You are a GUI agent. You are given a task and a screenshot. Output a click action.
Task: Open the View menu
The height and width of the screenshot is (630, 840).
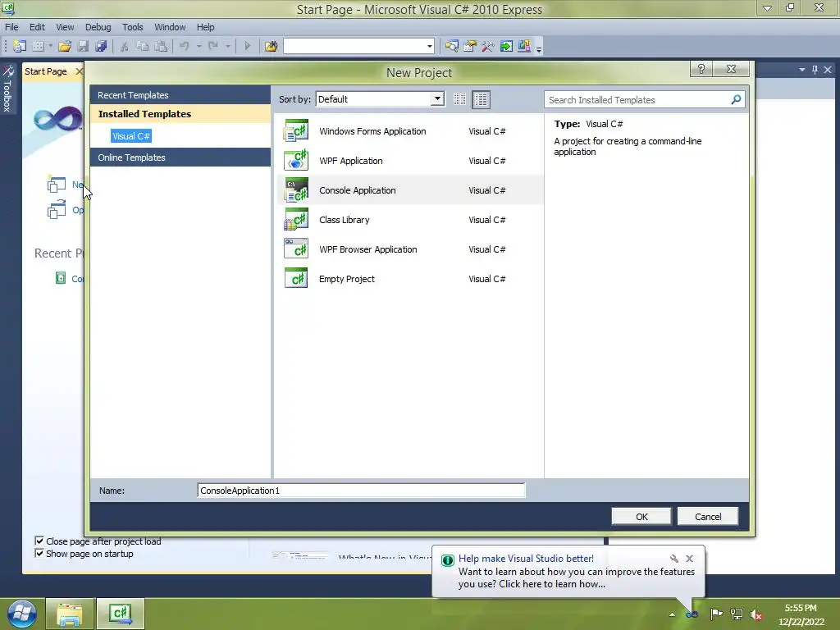[65, 27]
